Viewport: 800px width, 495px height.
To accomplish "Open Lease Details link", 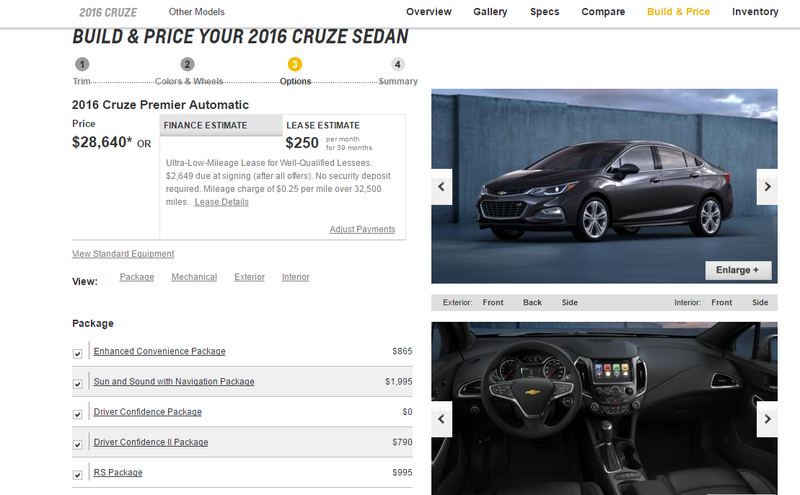I will [x=221, y=202].
